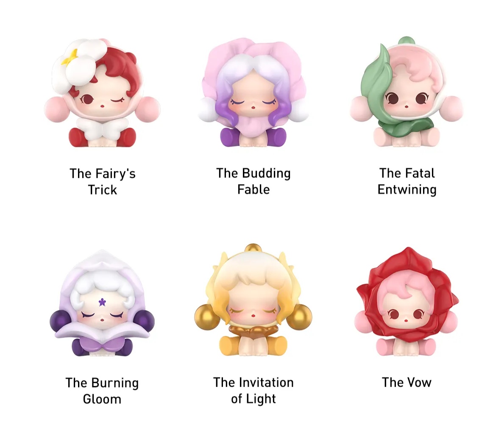Click The Burning Gloom label

click(x=102, y=391)
